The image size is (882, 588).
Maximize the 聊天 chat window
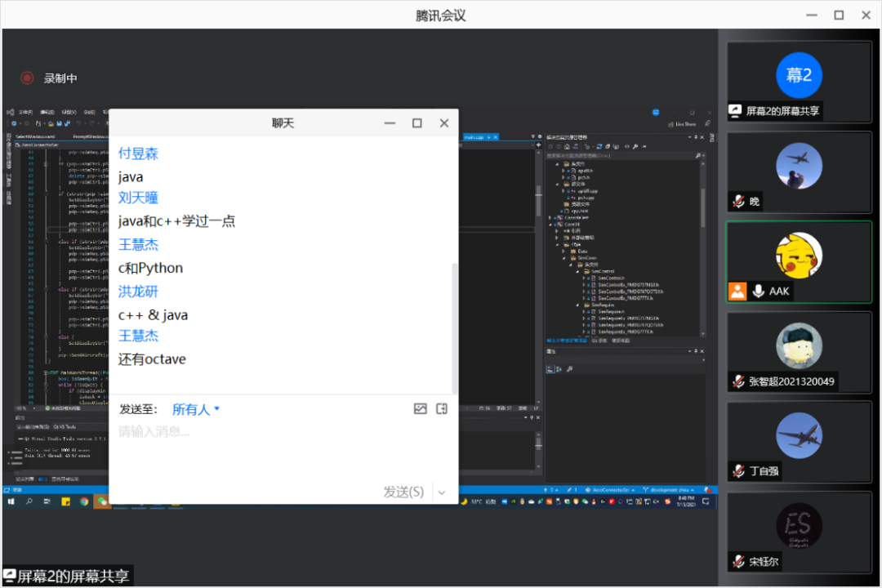416,123
